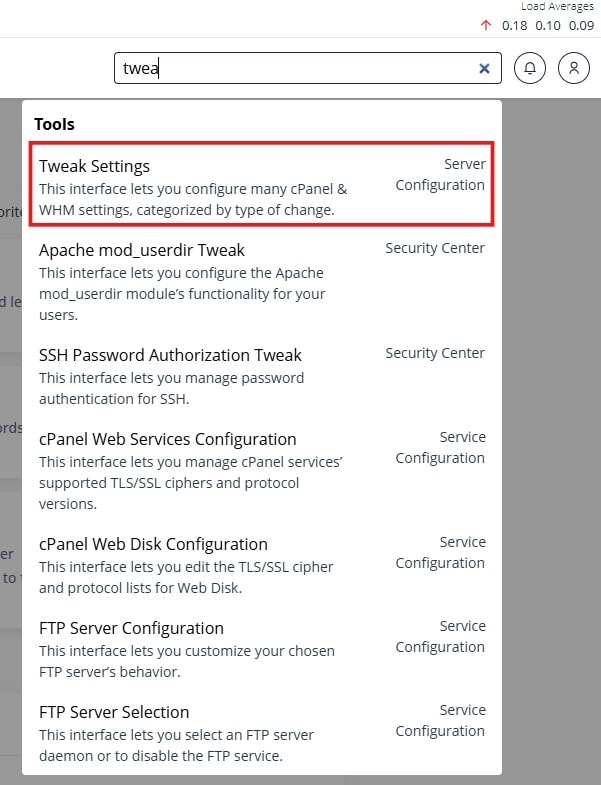Open cPanel Web Services Configuration result

(261, 470)
